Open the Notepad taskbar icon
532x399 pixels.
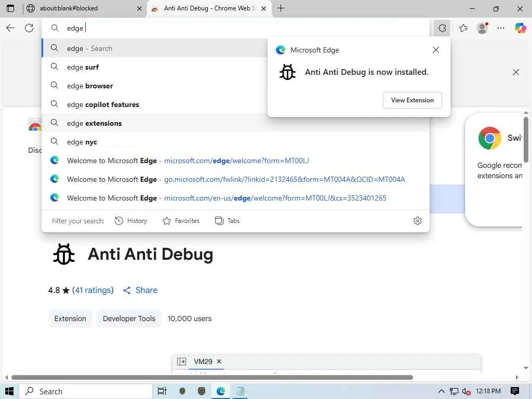(x=240, y=391)
